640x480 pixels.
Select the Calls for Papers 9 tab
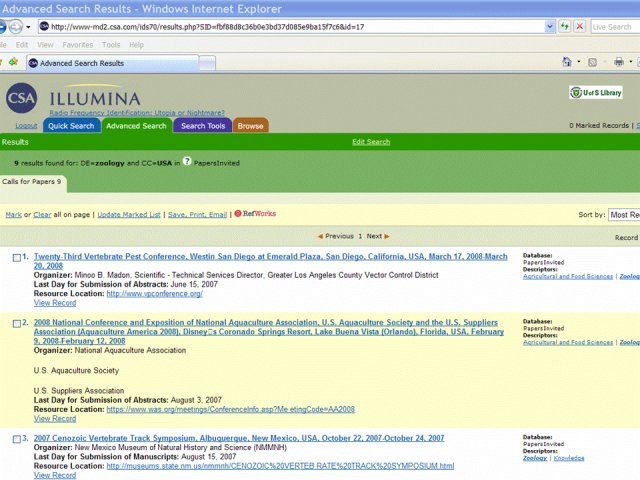[32, 182]
